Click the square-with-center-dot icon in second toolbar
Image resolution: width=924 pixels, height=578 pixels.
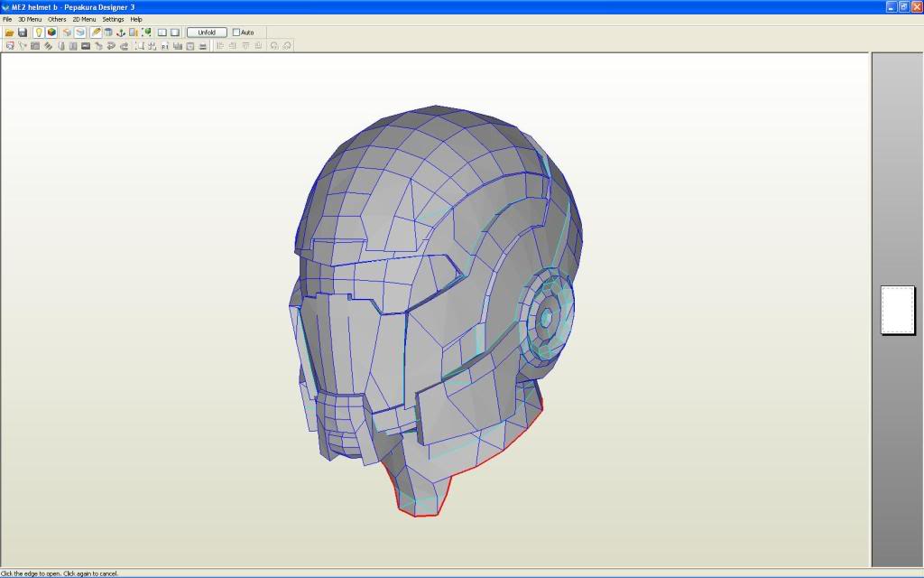pos(189,46)
